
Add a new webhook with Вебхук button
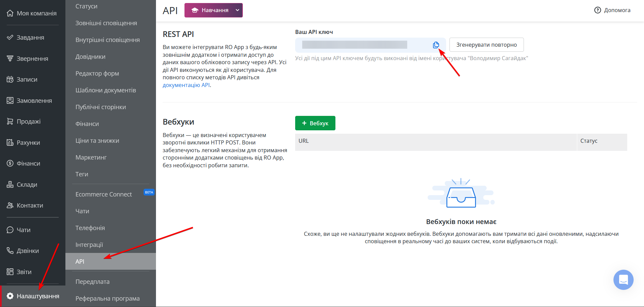(x=315, y=123)
